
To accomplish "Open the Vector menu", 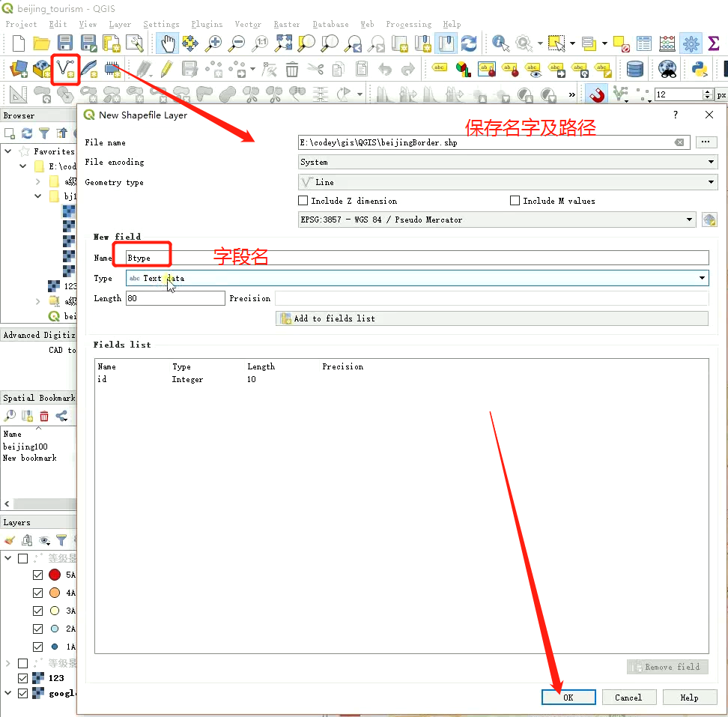I will click(248, 24).
